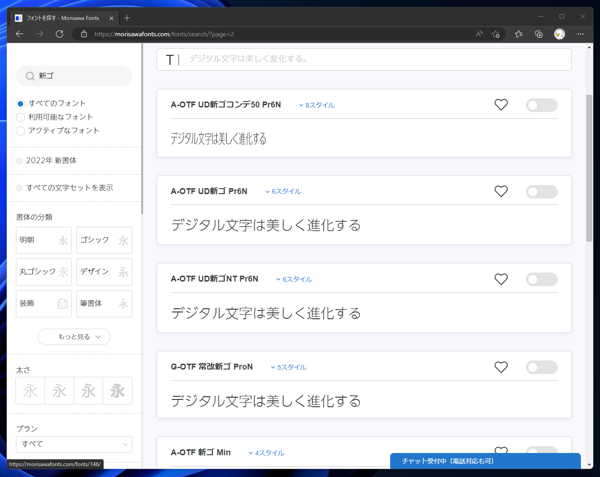
Task: Open the A-OTF UD新ゴ Pr6N font page
Action: click(x=209, y=191)
